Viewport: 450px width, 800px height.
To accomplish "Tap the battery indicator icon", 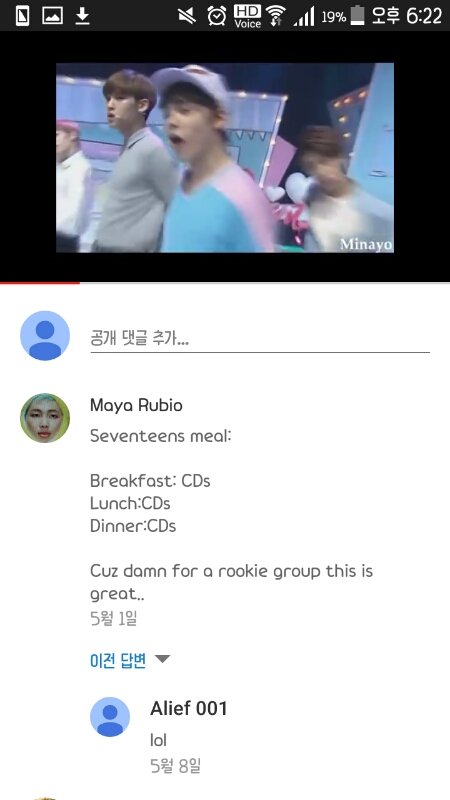I will (x=358, y=16).
